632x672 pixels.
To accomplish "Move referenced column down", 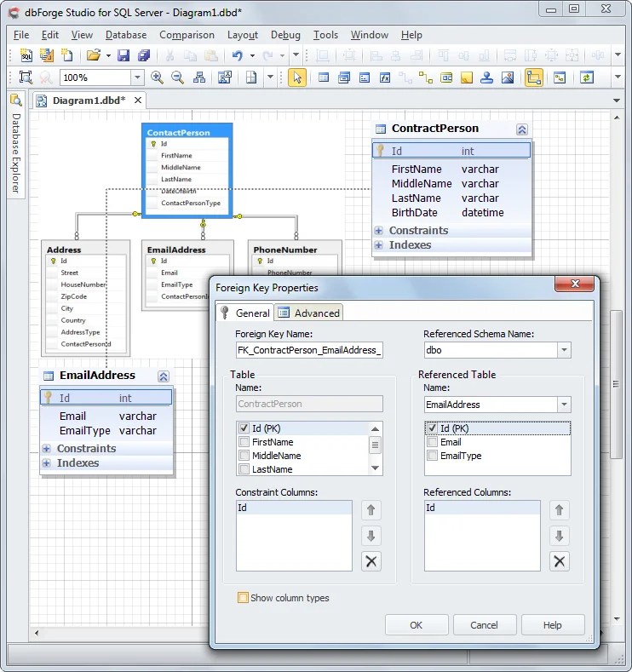I will point(559,536).
